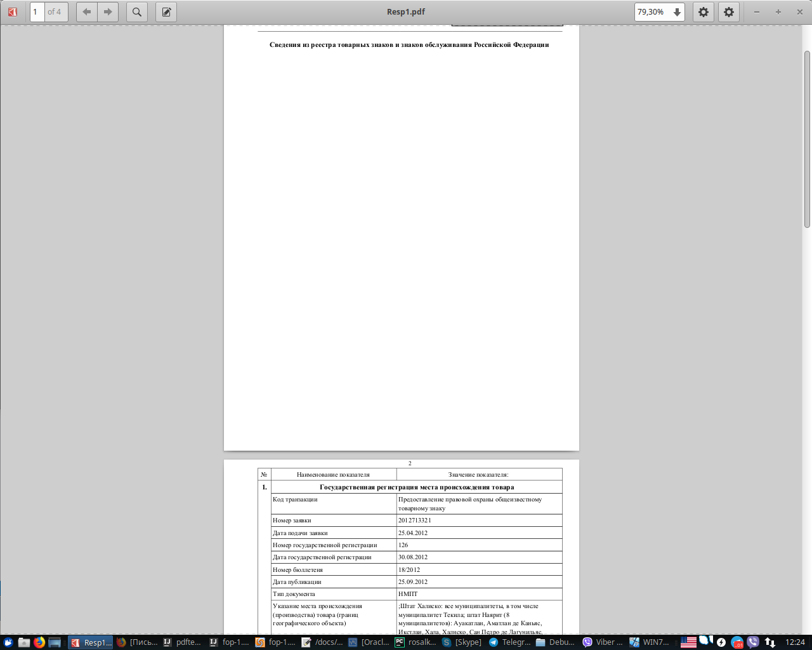This screenshot has width=812, height=650.
Task: Click the date value '30.08.2012'
Action: pos(413,557)
